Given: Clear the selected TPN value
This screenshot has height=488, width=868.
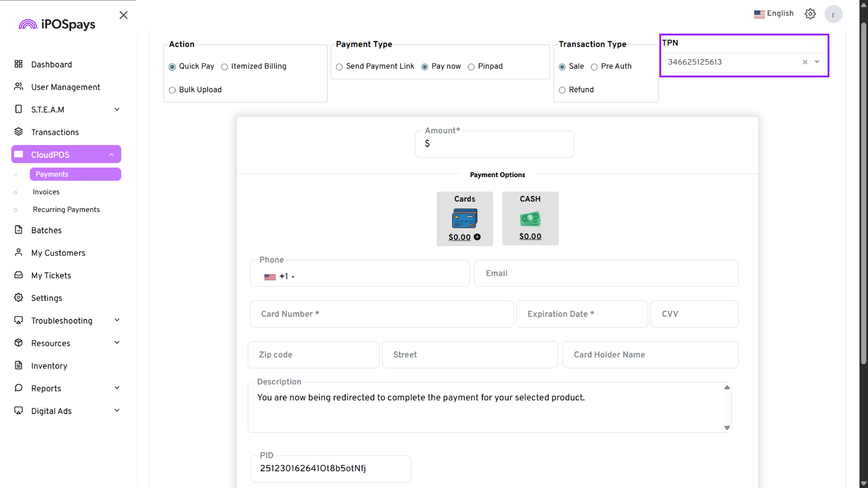Looking at the screenshot, I should coord(805,62).
